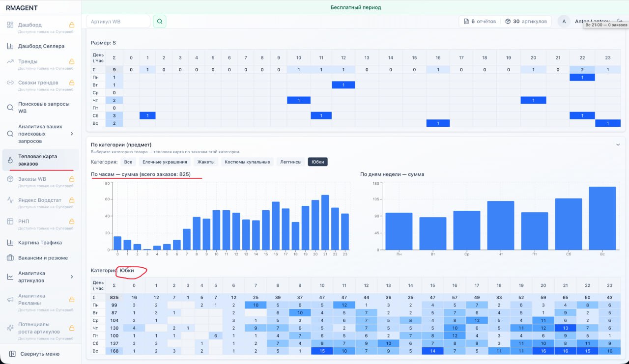Click the RMAGENT logo
This screenshot has width=629, height=364.
click(22, 8)
